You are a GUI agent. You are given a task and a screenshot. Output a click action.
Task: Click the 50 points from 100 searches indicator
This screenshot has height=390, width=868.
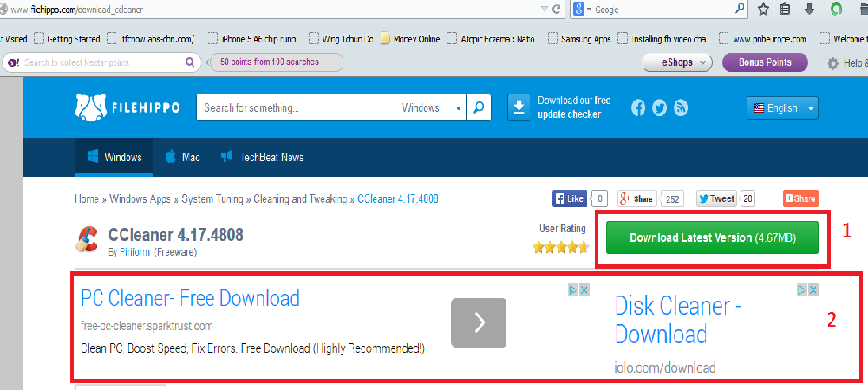(276, 62)
